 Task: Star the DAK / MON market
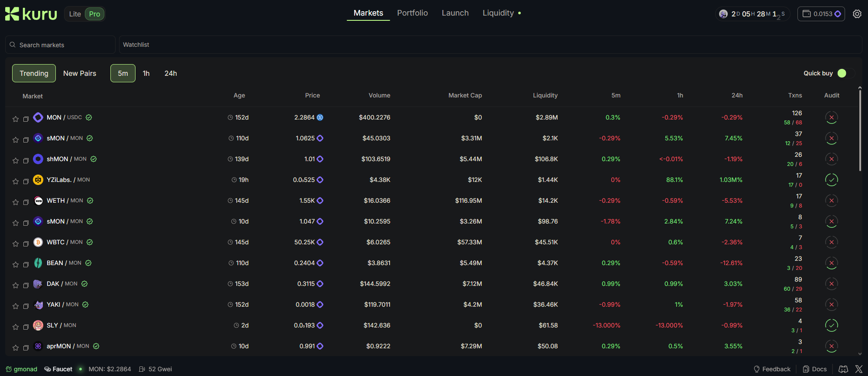coord(16,285)
